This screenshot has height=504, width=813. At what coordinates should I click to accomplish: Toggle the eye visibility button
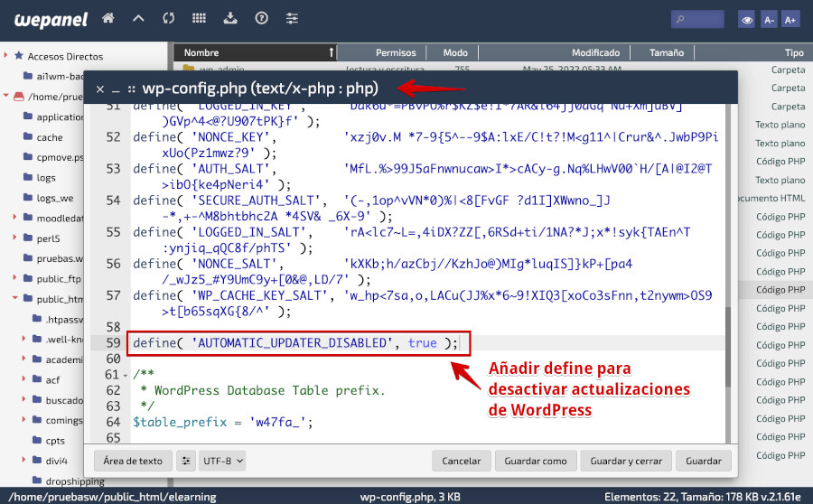click(747, 20)
